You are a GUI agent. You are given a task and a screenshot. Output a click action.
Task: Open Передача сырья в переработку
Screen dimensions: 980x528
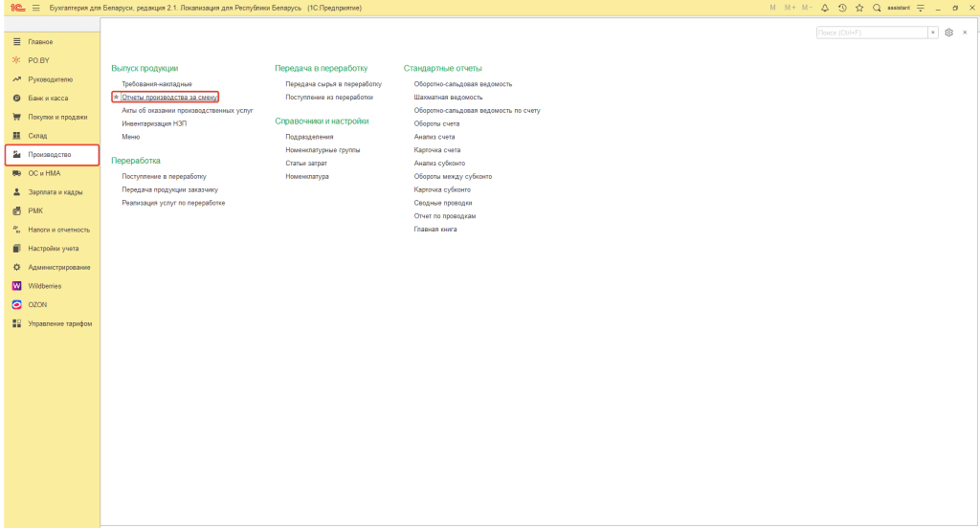[334, 84]
